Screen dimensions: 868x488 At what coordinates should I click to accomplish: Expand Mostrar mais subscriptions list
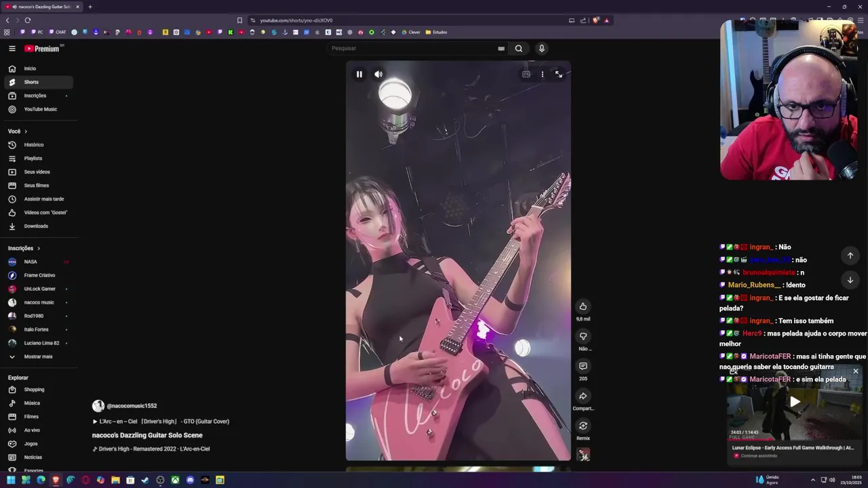tap(39, 357)
